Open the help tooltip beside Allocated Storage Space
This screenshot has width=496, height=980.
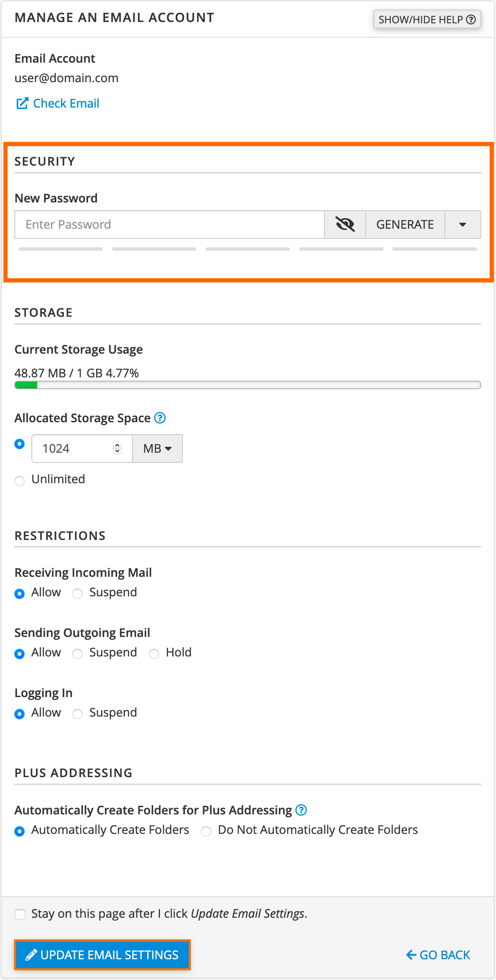(160, 418)
